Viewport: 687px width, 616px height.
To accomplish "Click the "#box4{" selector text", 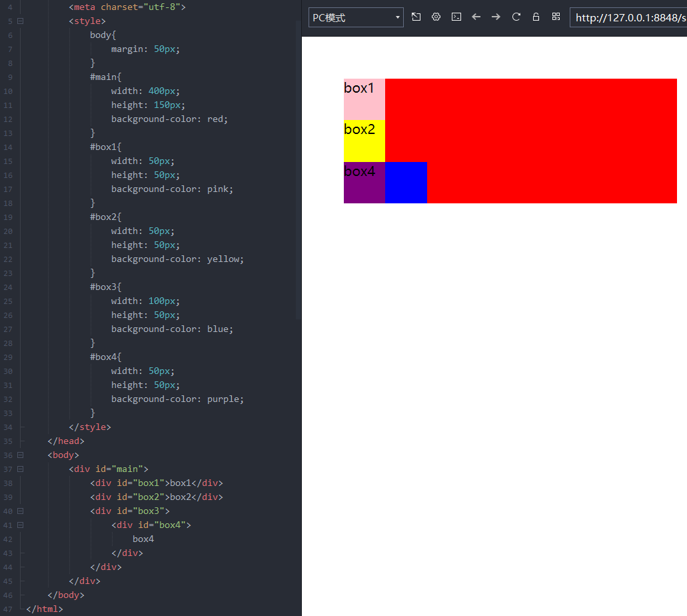I will 105,357.
